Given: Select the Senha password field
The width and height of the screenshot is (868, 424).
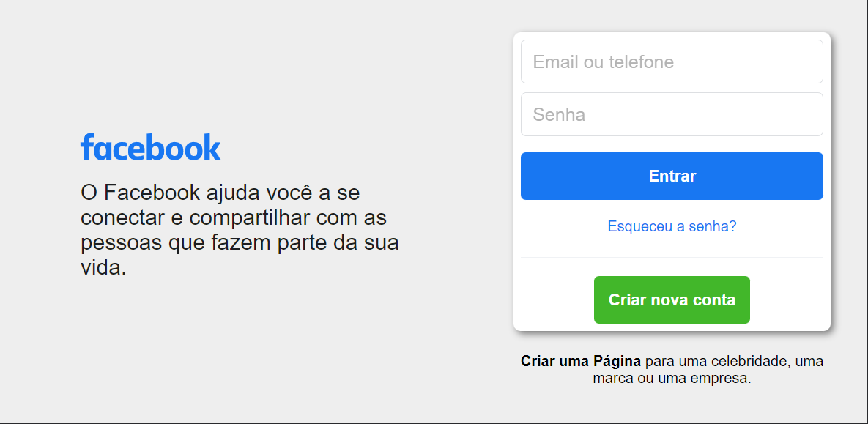Looking at the screenshot, I should (x=672, y=114).
